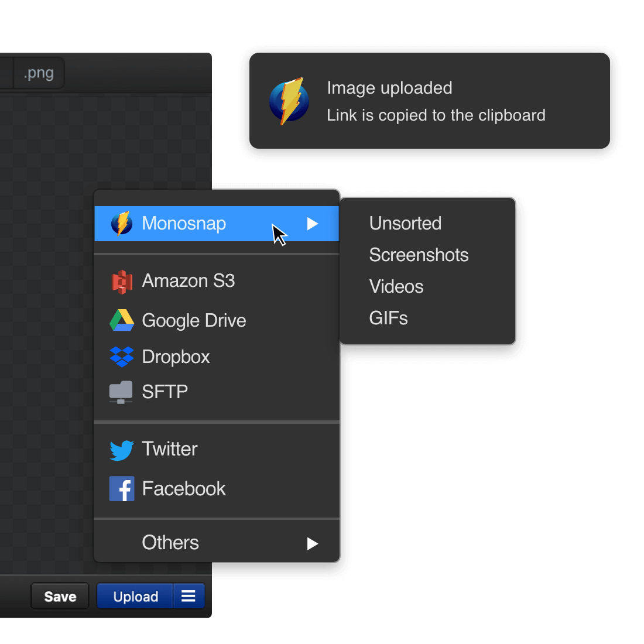The width and height of the screenshot is (644, 644).
Task: Click the Dropbox logo icon
Action: coord(122,357)
